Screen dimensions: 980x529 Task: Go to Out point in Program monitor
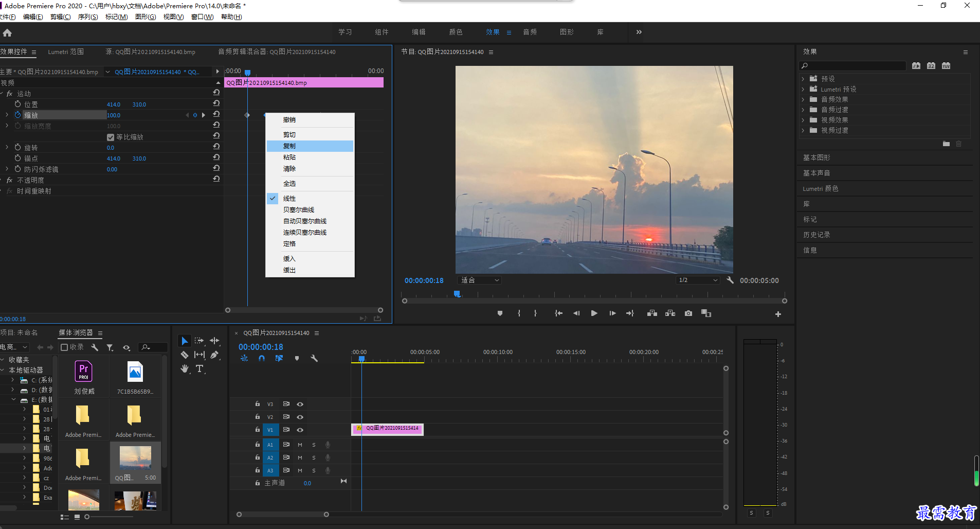coord(630,313)
